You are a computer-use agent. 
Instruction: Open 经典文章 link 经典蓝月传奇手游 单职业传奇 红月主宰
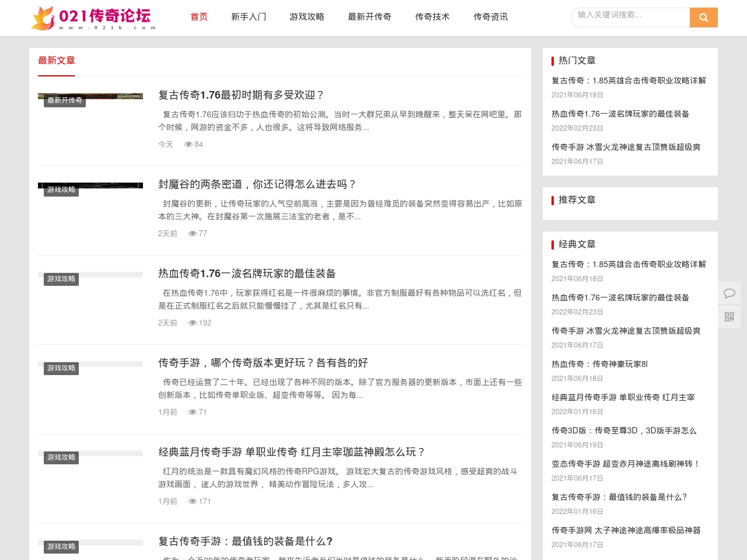[x=623, y=397]
